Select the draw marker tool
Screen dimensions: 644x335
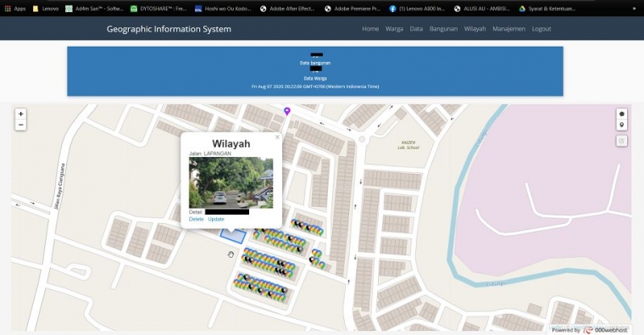(621, 125)
